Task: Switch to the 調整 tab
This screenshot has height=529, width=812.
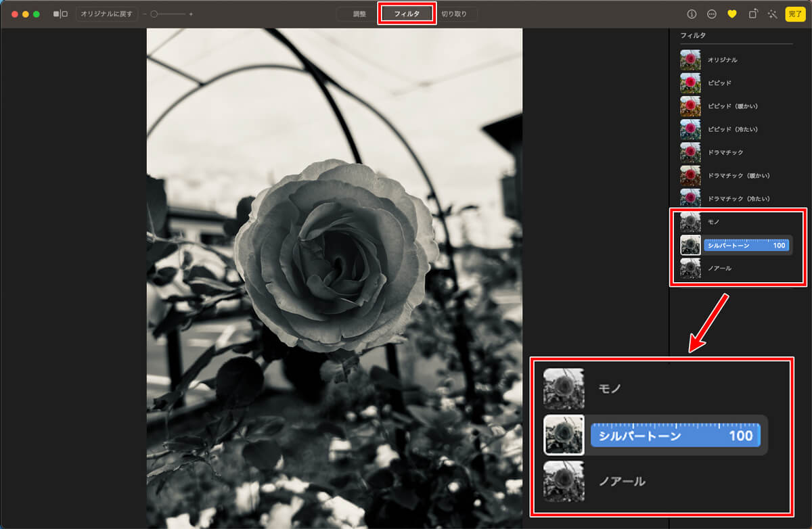Action: click(359, 14)
